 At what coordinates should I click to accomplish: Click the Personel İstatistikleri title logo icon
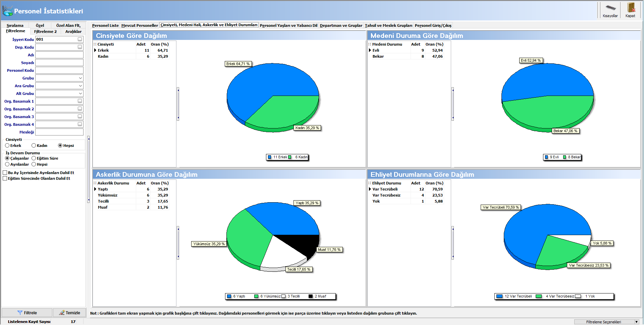[x=7, y=11]
